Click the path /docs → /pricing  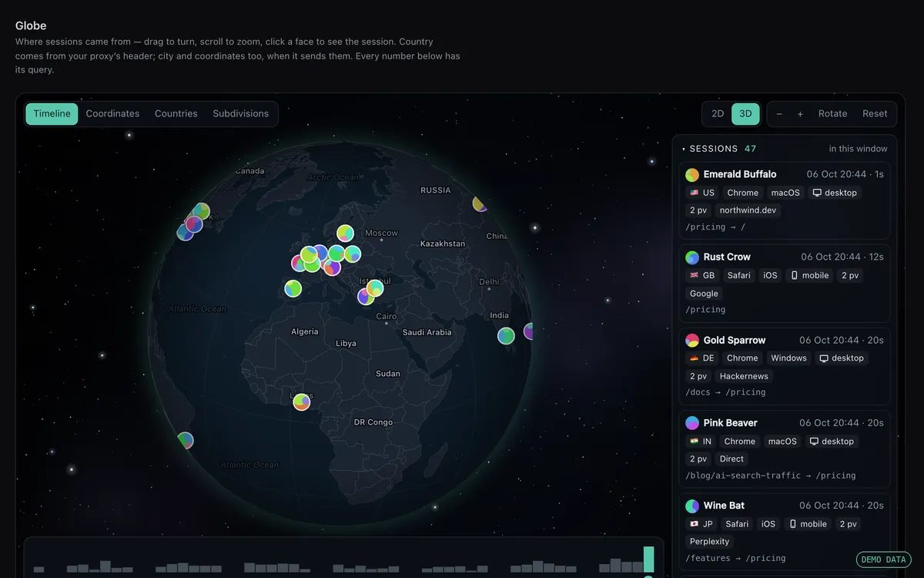click(x=725, y=392)
